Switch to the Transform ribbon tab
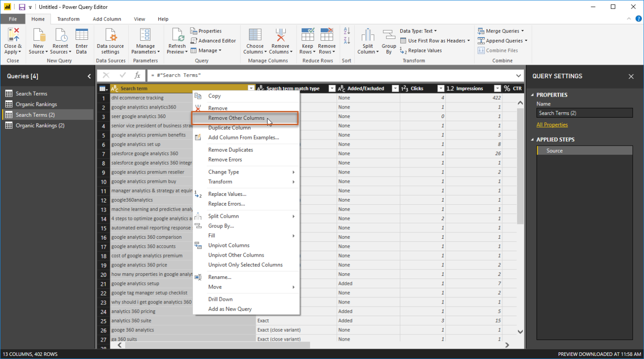Image resolution: width=644 pixels, height=359 pixels. pos(68,19)
